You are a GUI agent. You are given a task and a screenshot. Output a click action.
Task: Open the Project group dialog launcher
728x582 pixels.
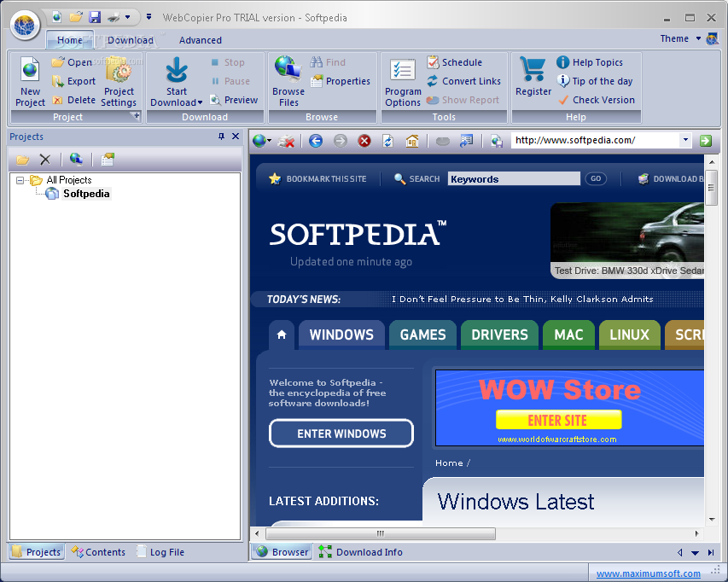click(136, 116)
